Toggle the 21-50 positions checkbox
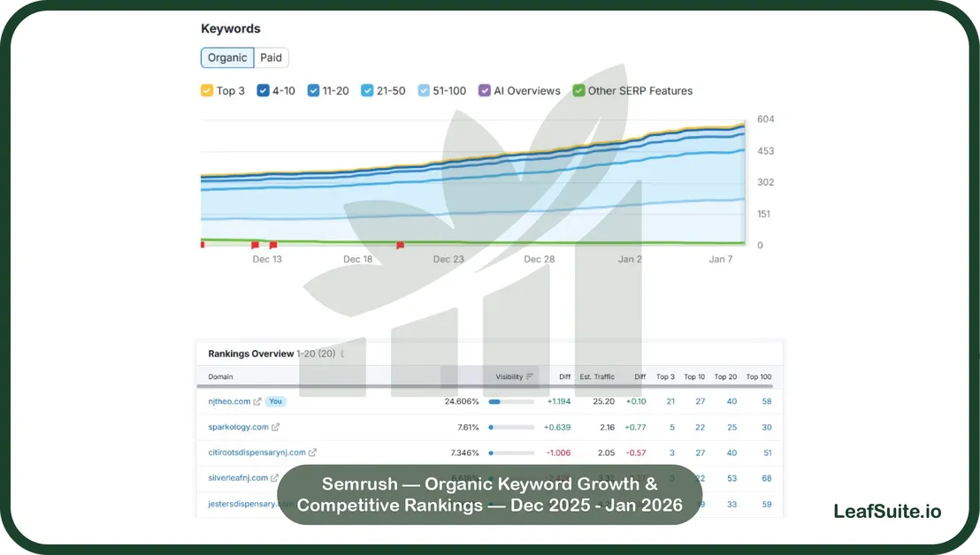The width and height of the screenshot is (980, 555). point(367,90)
